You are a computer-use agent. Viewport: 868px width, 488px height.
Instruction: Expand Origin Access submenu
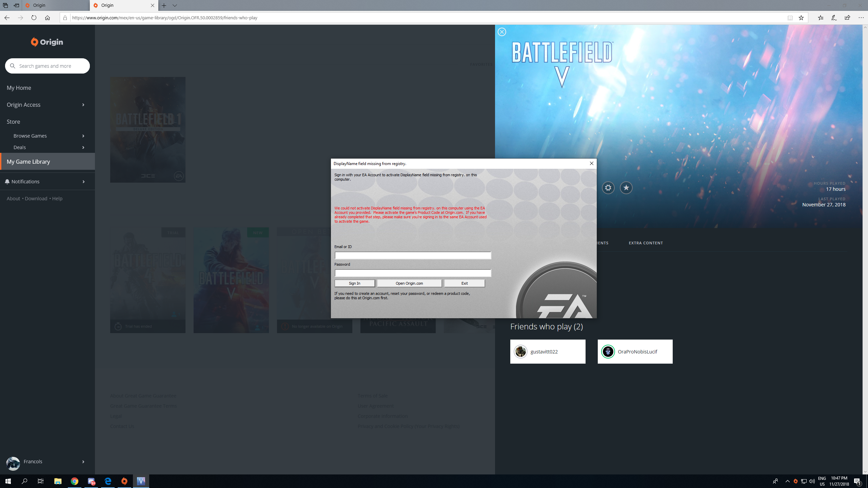click(83, 105)
